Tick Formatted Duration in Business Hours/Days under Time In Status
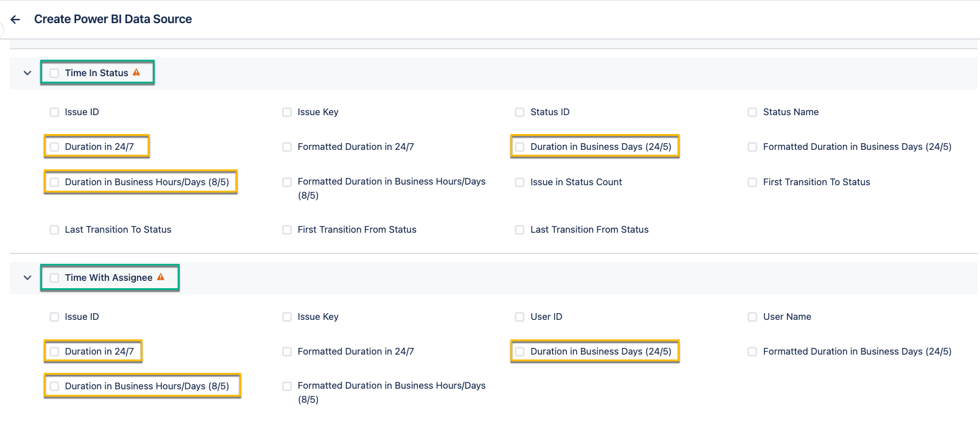Image resolution: width=980 pixels, height=421 pixels. [x=287, y=182]
